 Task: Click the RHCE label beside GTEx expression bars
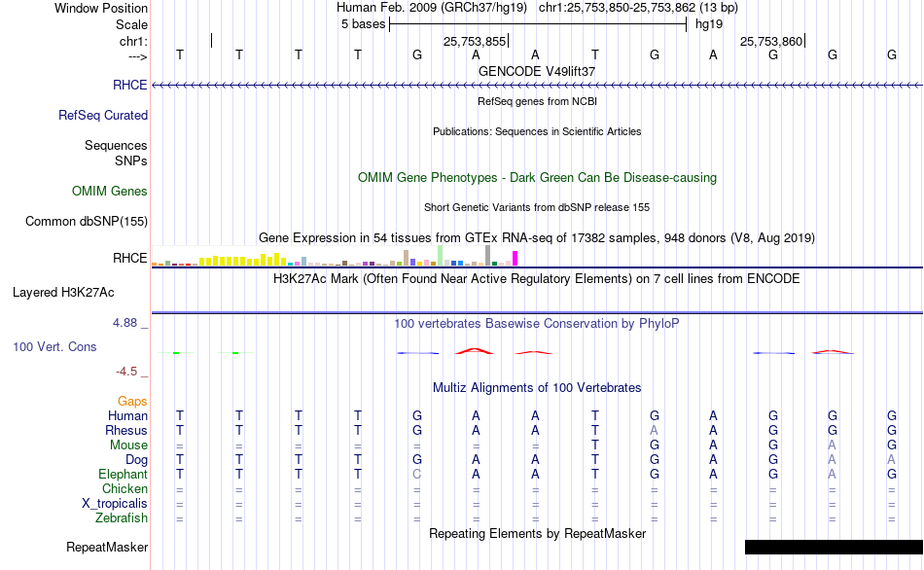(x=129, y=258)
